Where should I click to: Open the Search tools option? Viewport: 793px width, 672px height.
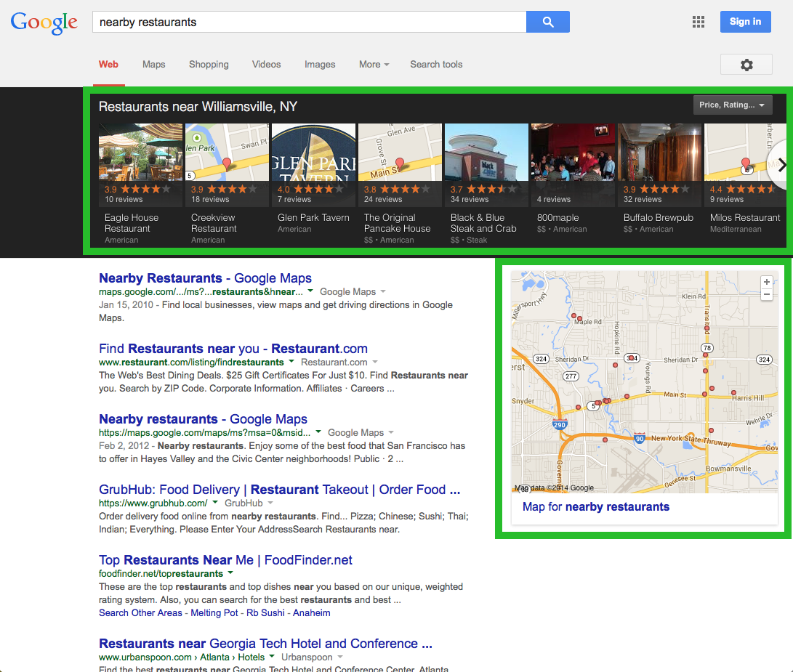click(x=436, y=65)
